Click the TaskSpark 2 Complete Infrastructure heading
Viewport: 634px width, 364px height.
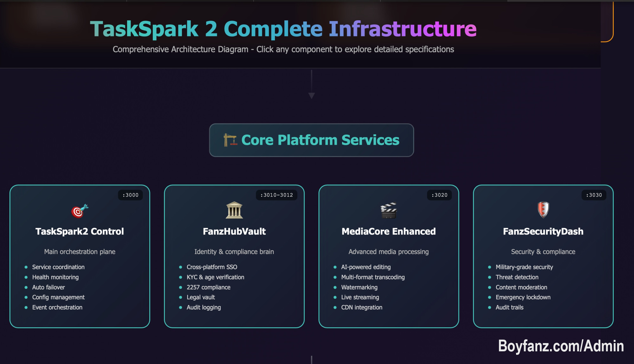283,29
